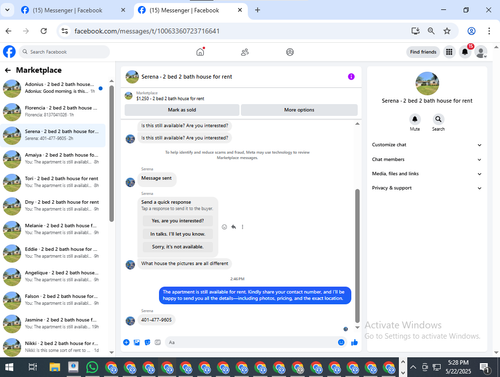Open Chrome tab search dropdown

[x=7, y=10]
